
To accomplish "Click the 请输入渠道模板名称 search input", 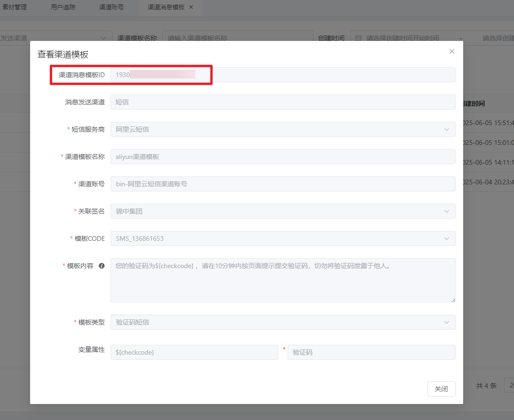I will click(x=238, y=38).
